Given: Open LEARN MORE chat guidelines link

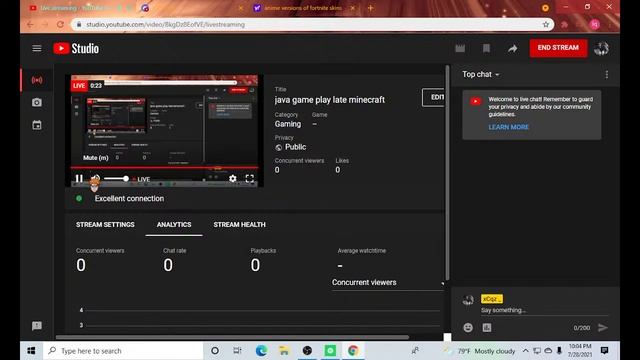Looking at the screenshot, I should (509, 127).
